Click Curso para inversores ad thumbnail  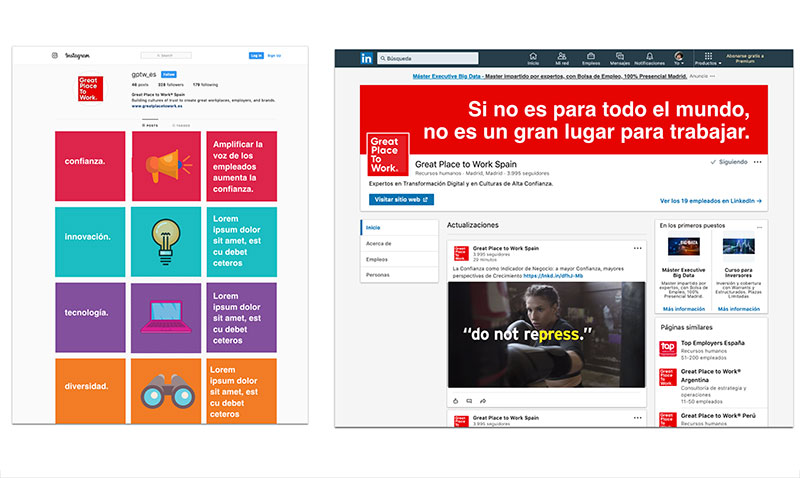click(738, 247)
